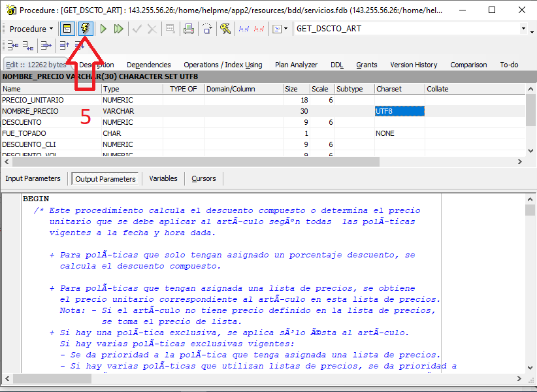Image resolution: width=537 pixels, height=392 pixels.
Task: Click the comment selection icon below the toolbar
Action: click(x=12, y=46)
